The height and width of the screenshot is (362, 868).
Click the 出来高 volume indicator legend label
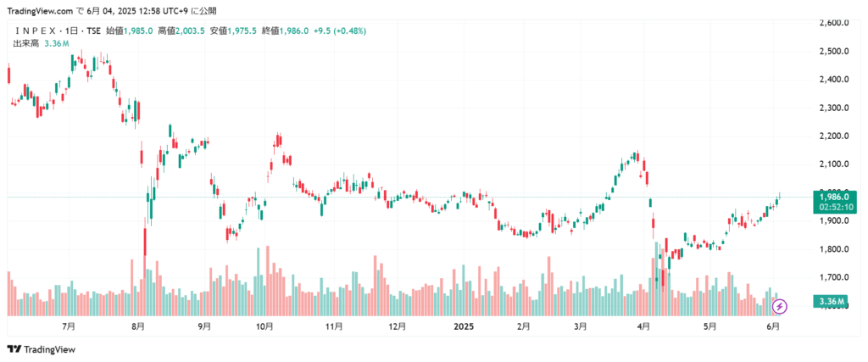tap(26, 43)
